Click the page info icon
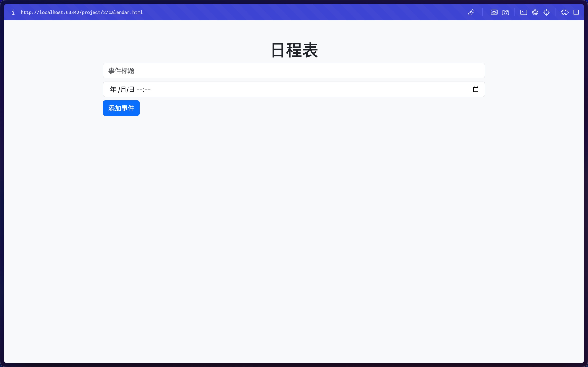 pos(13,12)
